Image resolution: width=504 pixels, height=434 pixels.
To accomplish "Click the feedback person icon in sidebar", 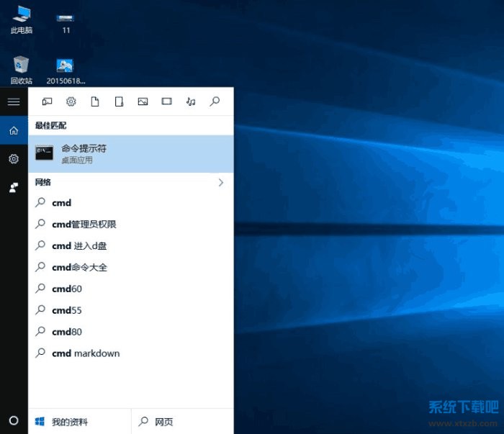I will pyautogui.click(x=13, y=187).
